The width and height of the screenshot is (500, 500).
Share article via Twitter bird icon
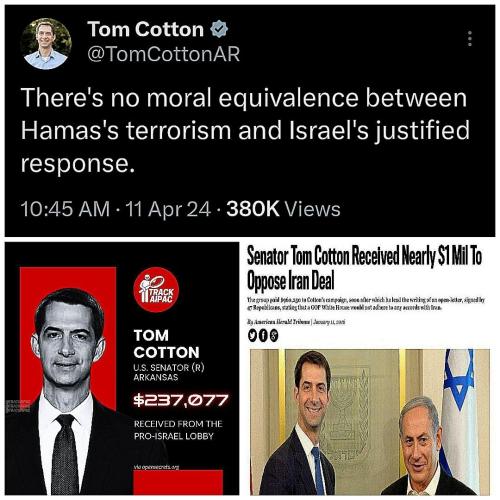click(x=252, y=336)
